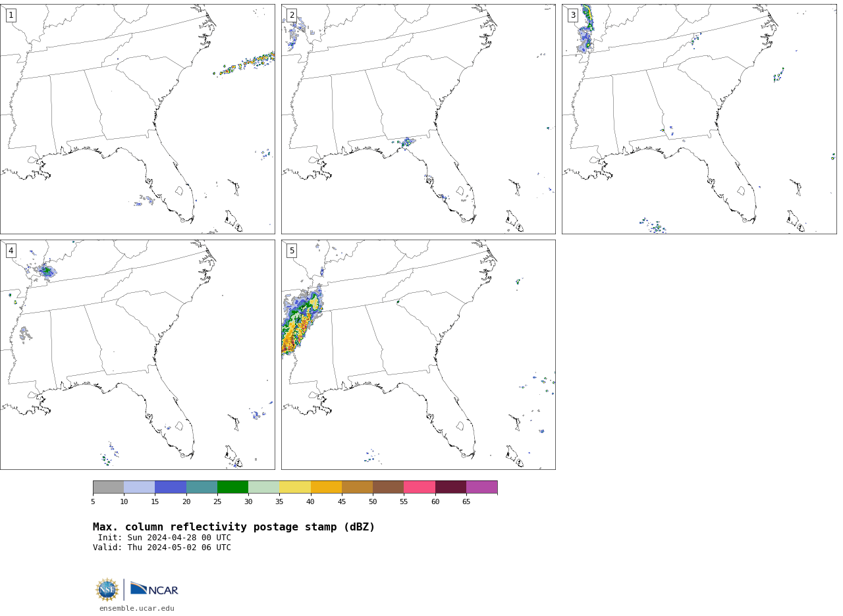Click the colorbar tick label '5'
Image resolution: width=843 pixels, height=616 pixels.
(x=93, y=502)
